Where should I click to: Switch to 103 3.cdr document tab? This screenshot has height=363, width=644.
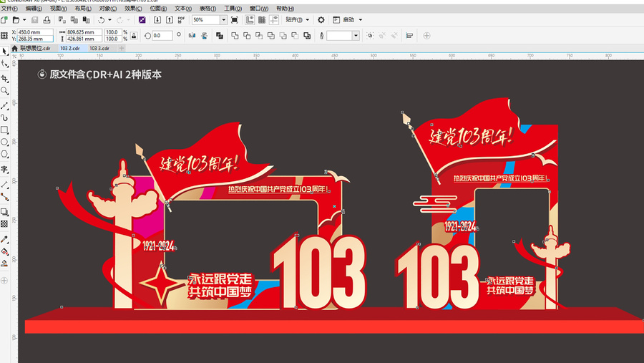99,48
